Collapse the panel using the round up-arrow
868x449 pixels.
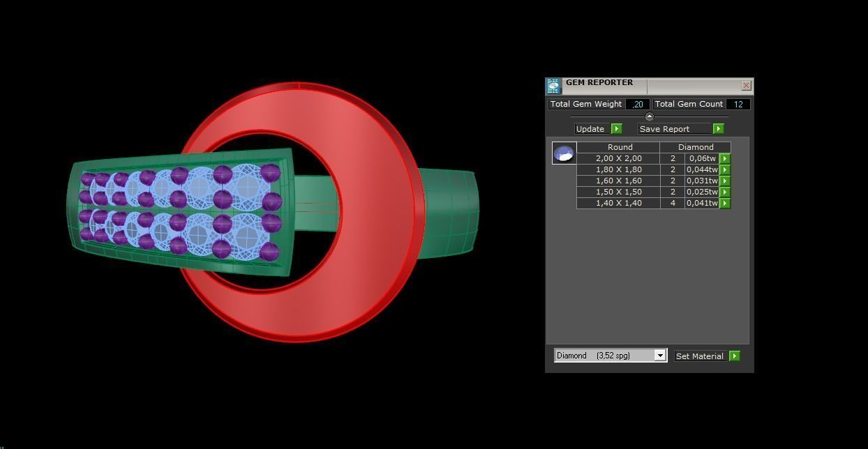point(650,116)
